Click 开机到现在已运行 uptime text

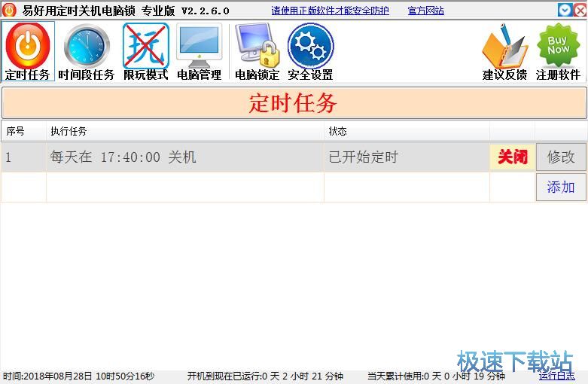(x=265, y=376)
